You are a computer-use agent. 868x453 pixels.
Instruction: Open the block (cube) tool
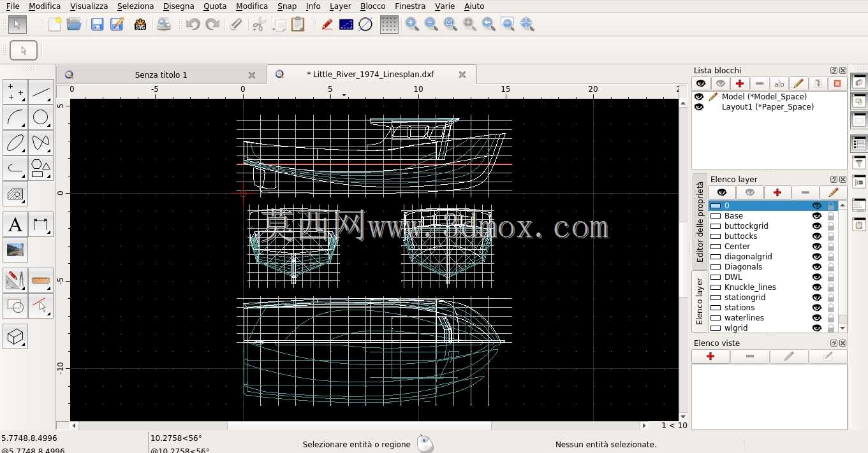[x=15, y=336]
